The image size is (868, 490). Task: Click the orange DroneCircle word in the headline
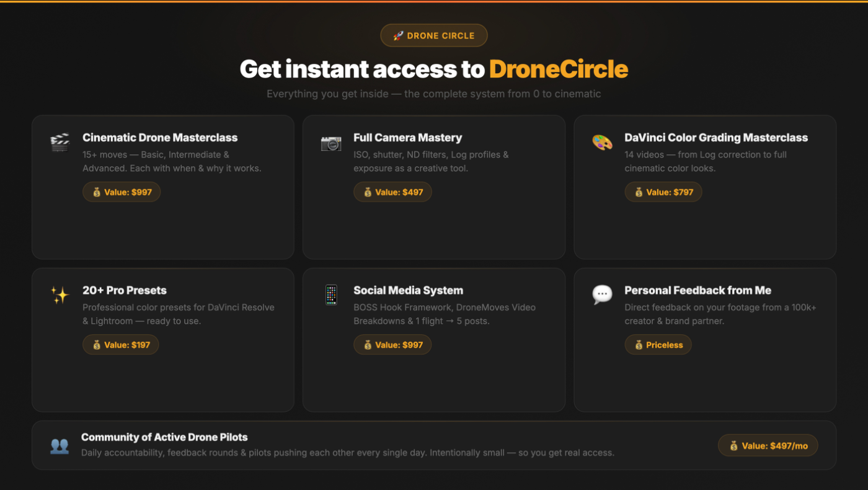point(559,69)
